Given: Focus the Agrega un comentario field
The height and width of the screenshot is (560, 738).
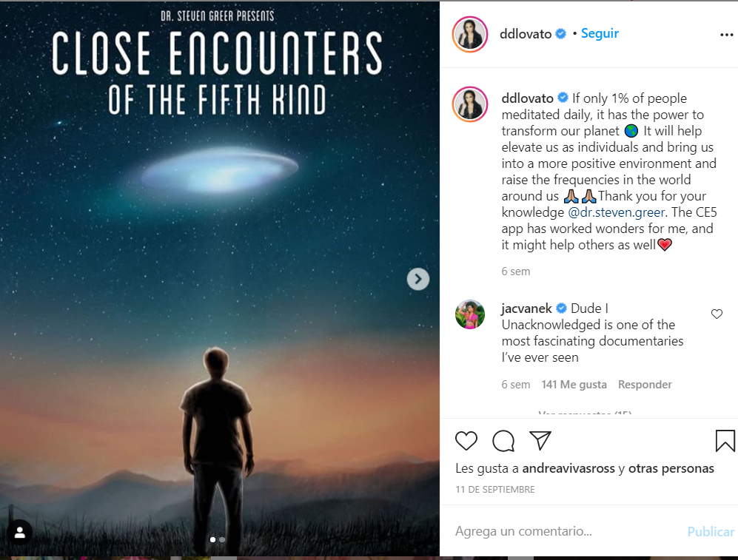Looking at the screenshot, I should coord(565,531).
